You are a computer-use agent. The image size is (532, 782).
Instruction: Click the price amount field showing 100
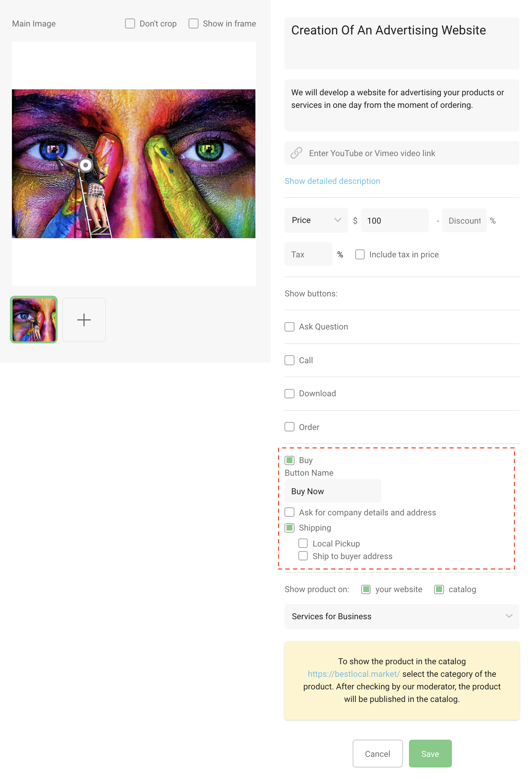pyautogui.click(x=394, y=220)
